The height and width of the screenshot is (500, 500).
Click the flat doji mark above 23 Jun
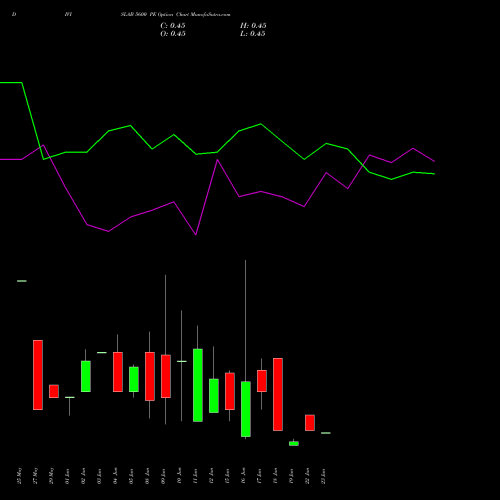click(326, 433)
